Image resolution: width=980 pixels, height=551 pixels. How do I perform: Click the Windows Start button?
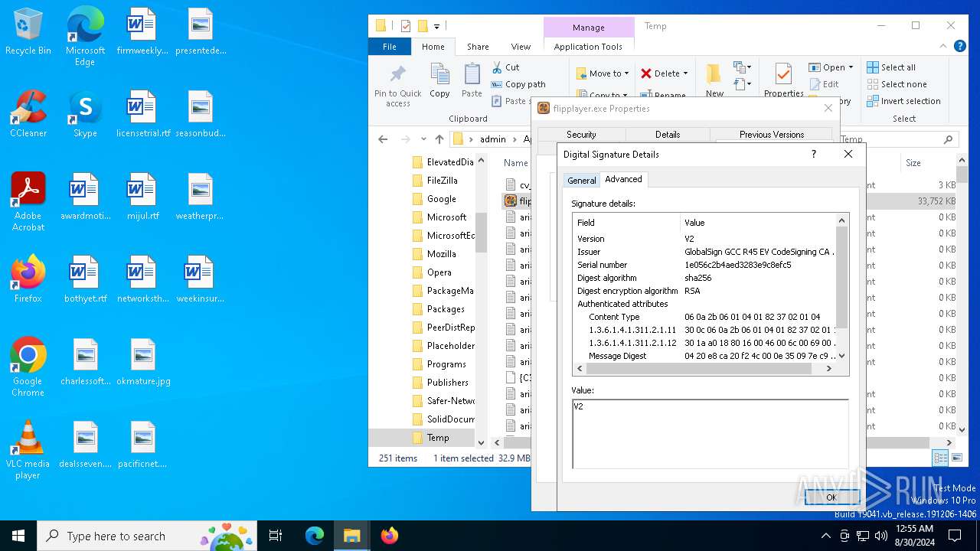18,536
